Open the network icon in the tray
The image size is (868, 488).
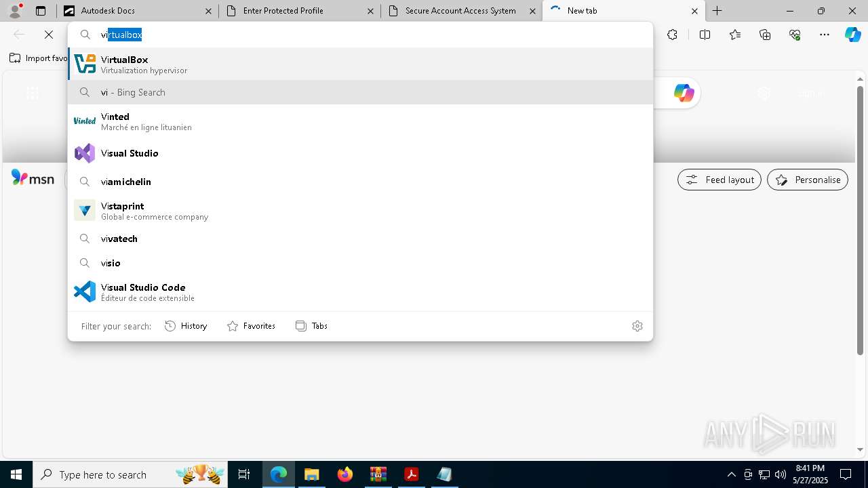pos(764,474)
